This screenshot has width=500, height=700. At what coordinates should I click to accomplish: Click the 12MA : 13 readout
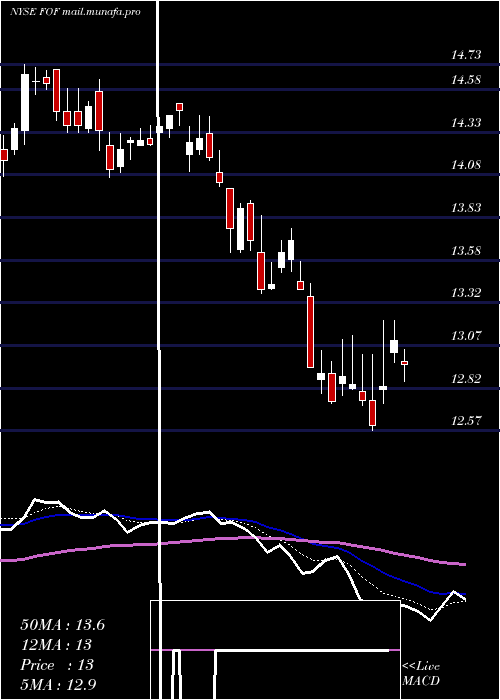pyautogui.click(x=56, y=645)
